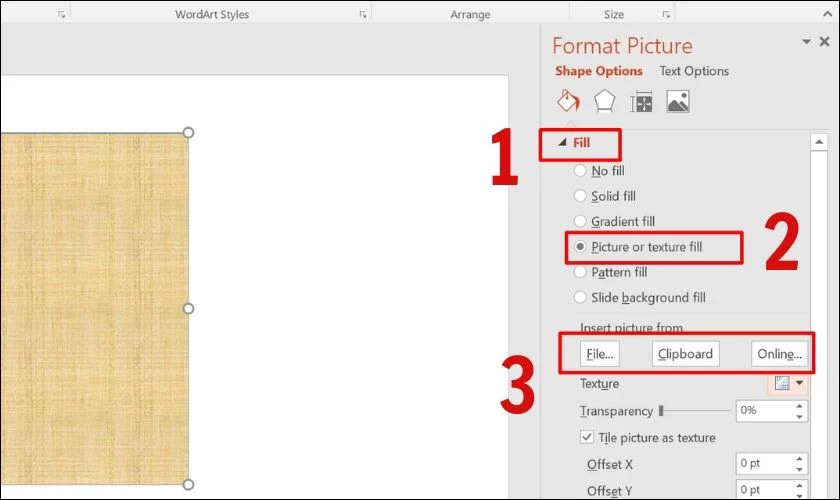Open the Size & Properties tab icon

(x=641, y=101)
